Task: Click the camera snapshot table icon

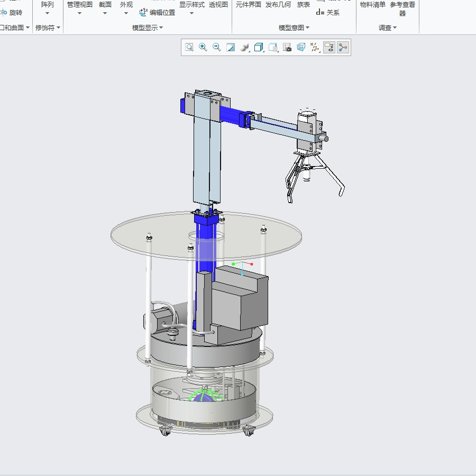Action: click(287, 48)
